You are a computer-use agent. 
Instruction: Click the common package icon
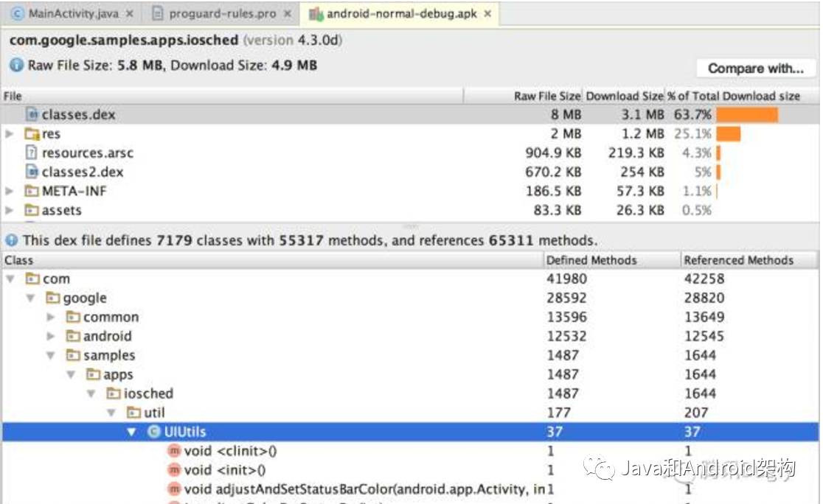click(x=73, y=317)
